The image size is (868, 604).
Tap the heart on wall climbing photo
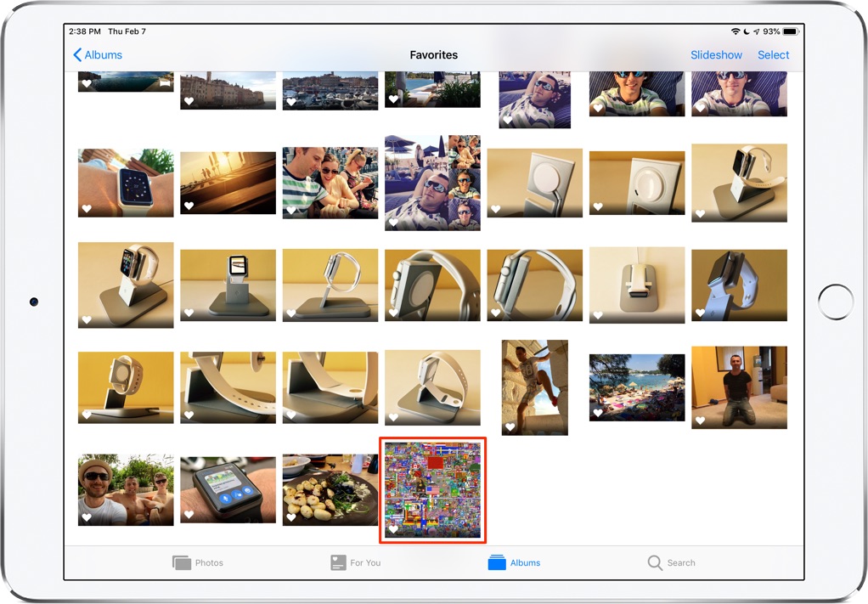coord(510,426)
